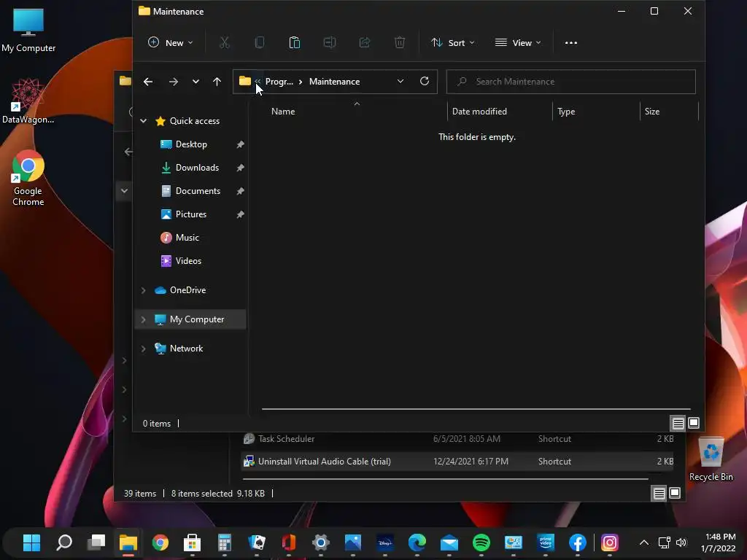Screen dimensions: 747x560
Task: Click the Maintenance breadcrumb segment
Action: (334, 82)
